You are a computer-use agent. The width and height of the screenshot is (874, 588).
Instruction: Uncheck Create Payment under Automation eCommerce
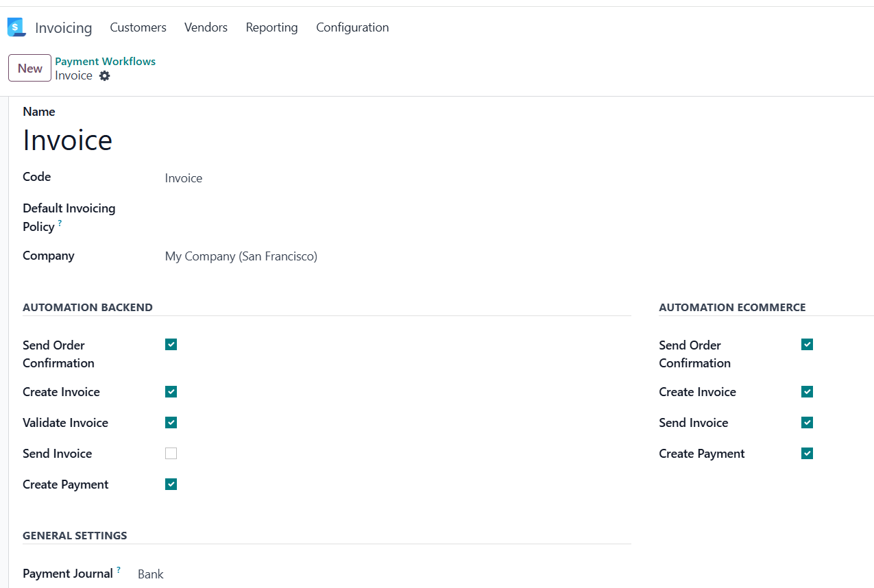click(807, 453)
